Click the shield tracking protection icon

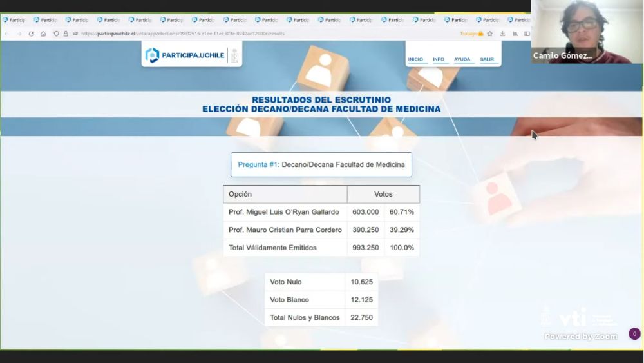[57, 34]
